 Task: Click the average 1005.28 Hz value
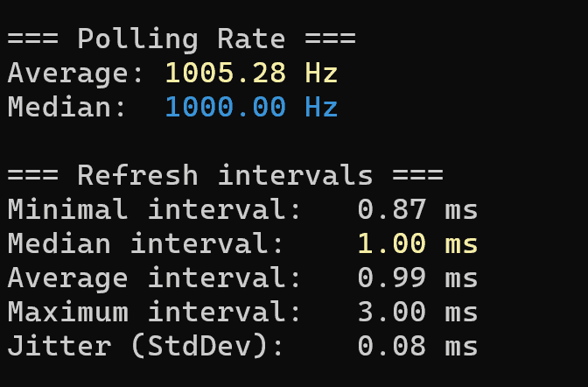pos(251,73)
